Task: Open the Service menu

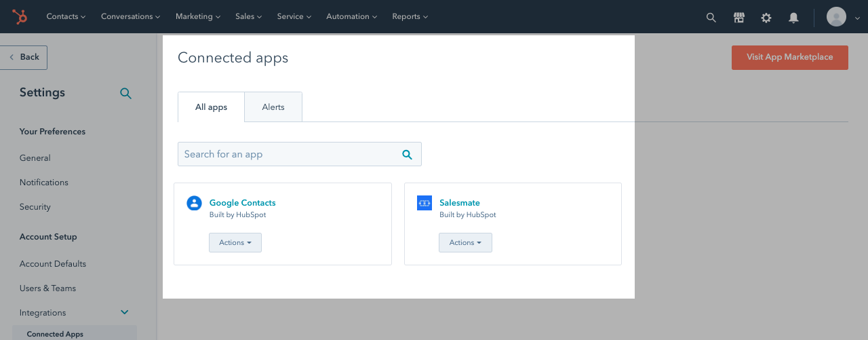Action: pyautogui.click(x=294, y=16)
